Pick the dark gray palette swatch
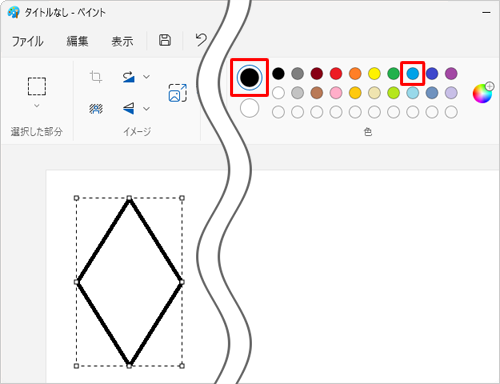 (x=297, y=73)
